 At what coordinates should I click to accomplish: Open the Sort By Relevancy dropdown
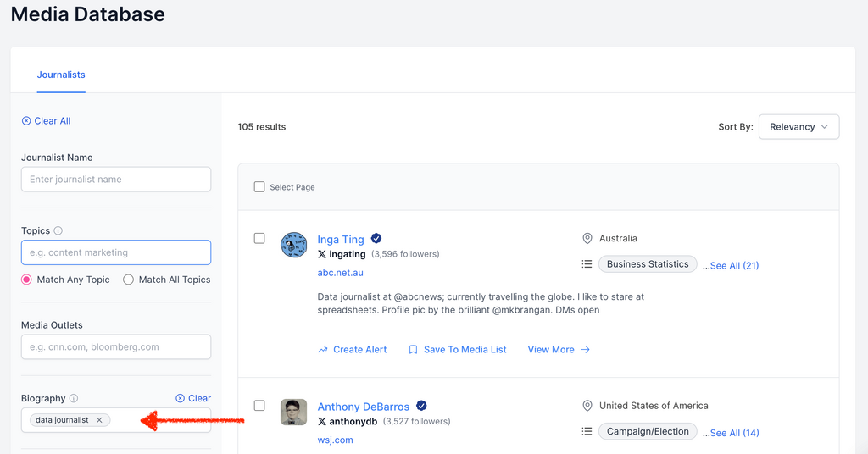tap(798, 127)
